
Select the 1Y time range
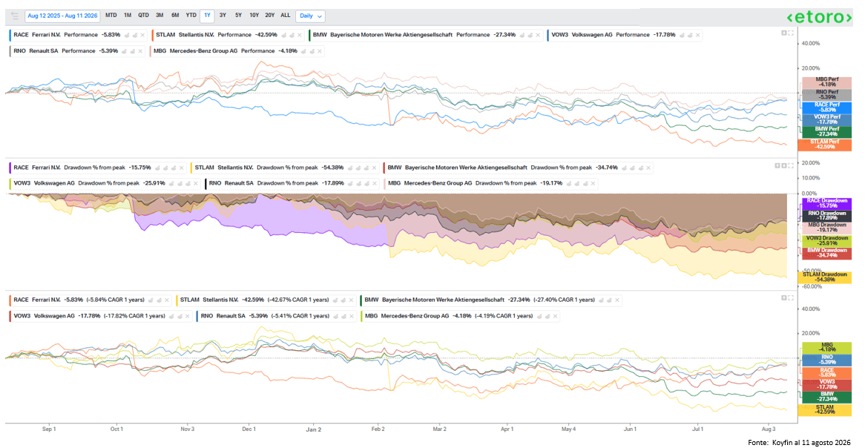point(207,16)
